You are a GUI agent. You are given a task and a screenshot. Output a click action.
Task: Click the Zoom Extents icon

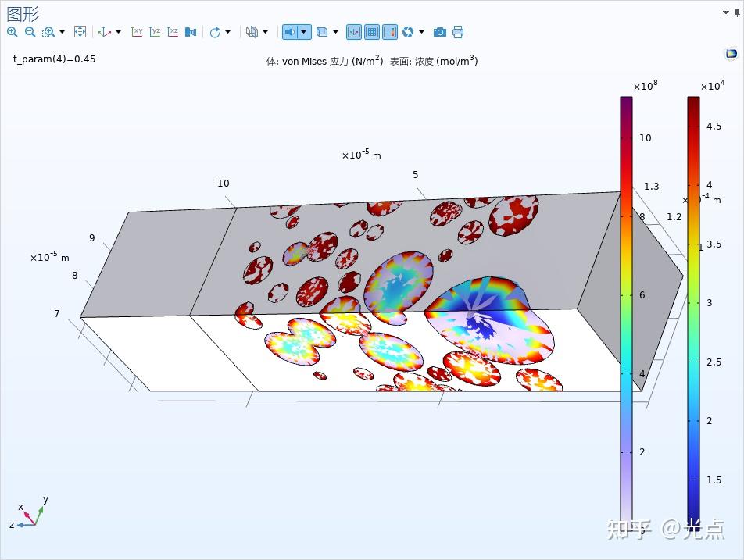pos(80,32)
